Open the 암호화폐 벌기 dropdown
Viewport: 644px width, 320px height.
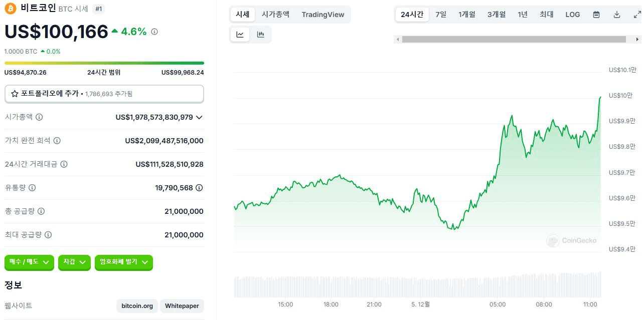coord(123,262)
